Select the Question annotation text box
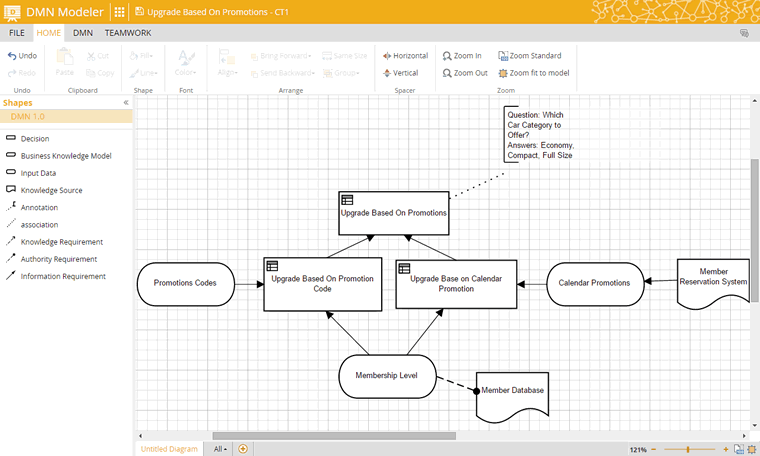The width and height of the screenshot is (760, 456). (540, 135)
